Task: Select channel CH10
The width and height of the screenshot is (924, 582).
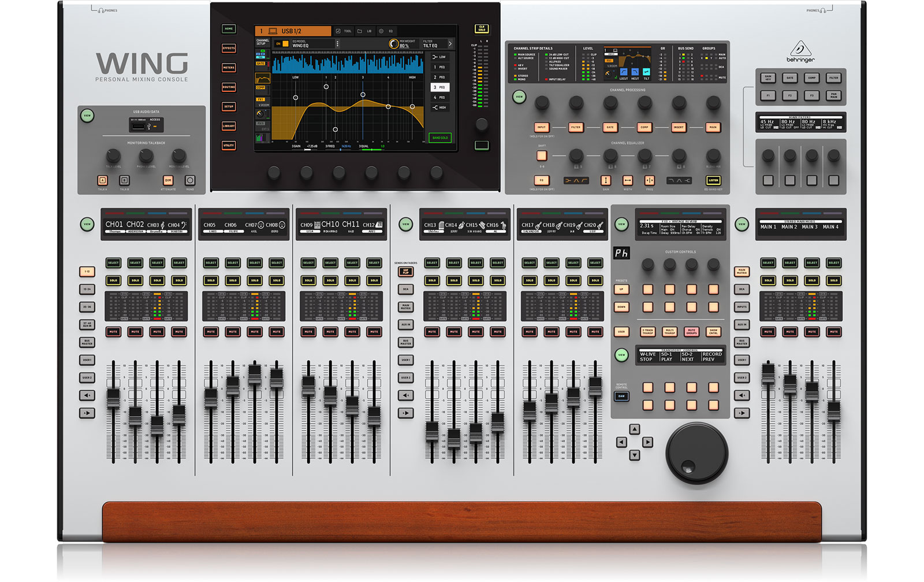Action: pos(330,263)
